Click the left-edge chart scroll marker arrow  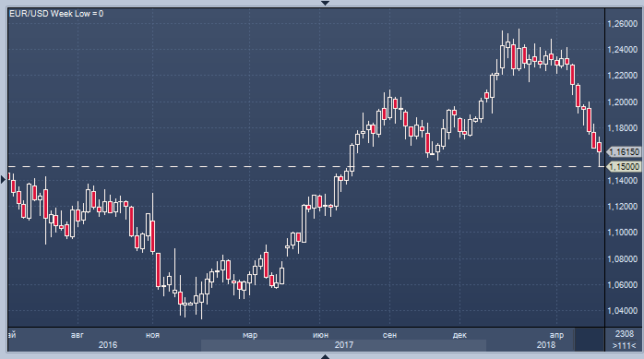4,179
